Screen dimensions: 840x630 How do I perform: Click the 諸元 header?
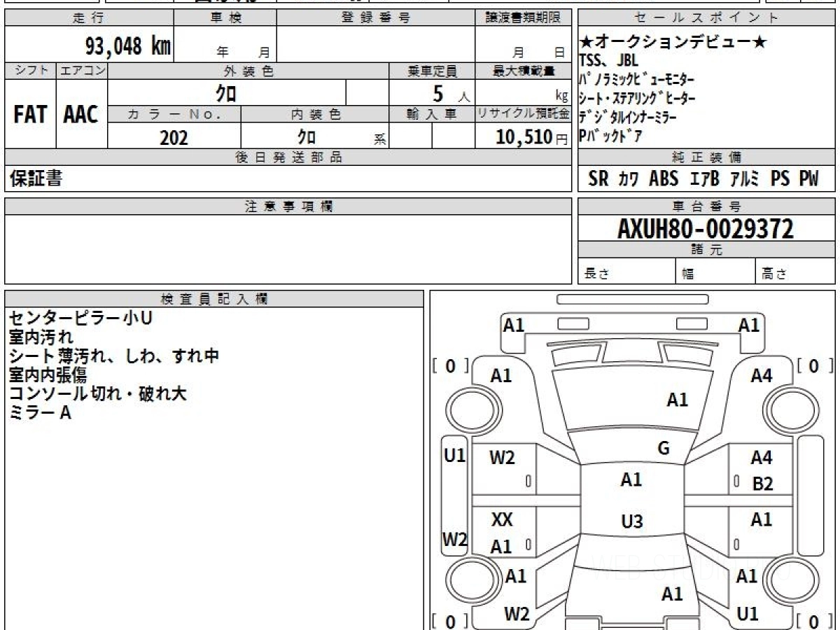(707, 250)
